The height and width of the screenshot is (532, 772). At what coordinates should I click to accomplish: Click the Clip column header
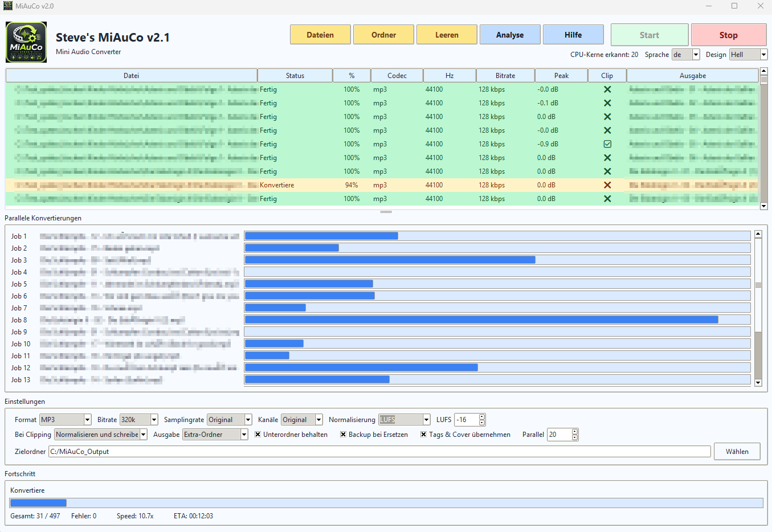click(x=607, y=76)
